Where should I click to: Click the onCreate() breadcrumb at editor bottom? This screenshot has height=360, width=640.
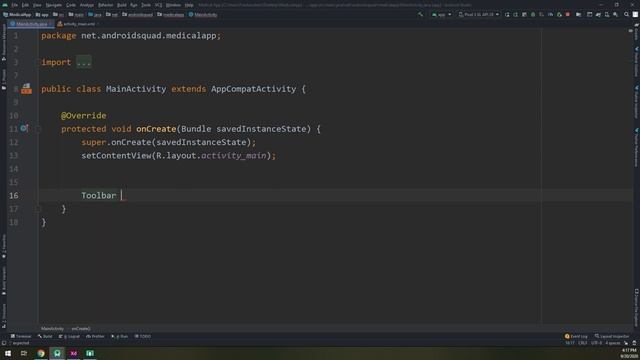81,329
